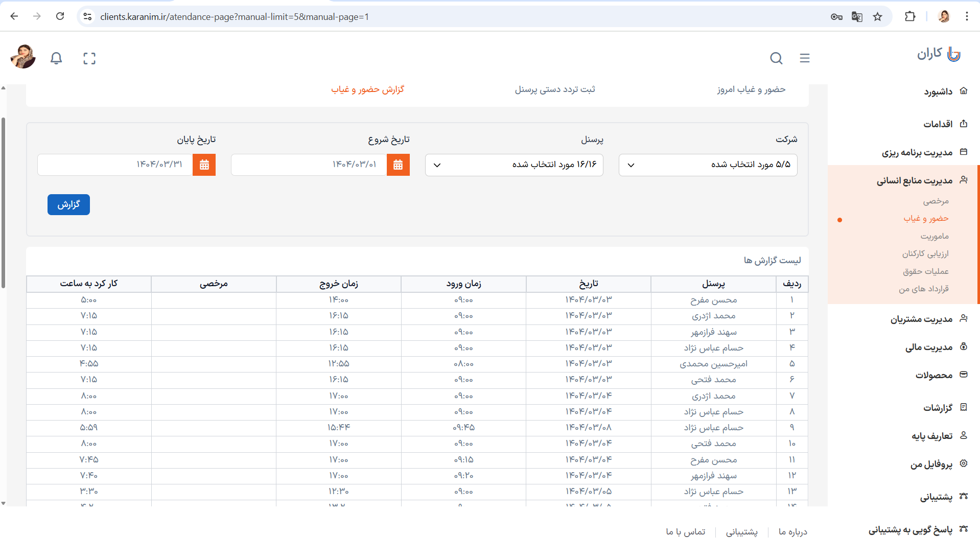Click Google Translate icon in address bar
The width and height of the screenshot is (980, 558).
857,17
